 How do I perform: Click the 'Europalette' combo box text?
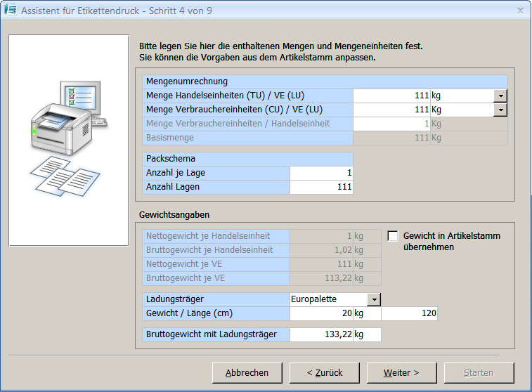coord(328,299)
